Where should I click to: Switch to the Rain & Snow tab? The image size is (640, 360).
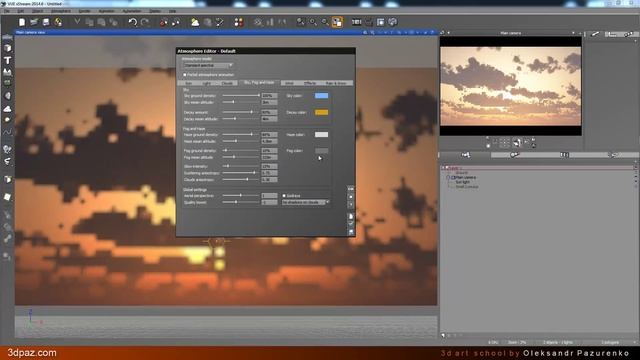[x=336, y=83]
